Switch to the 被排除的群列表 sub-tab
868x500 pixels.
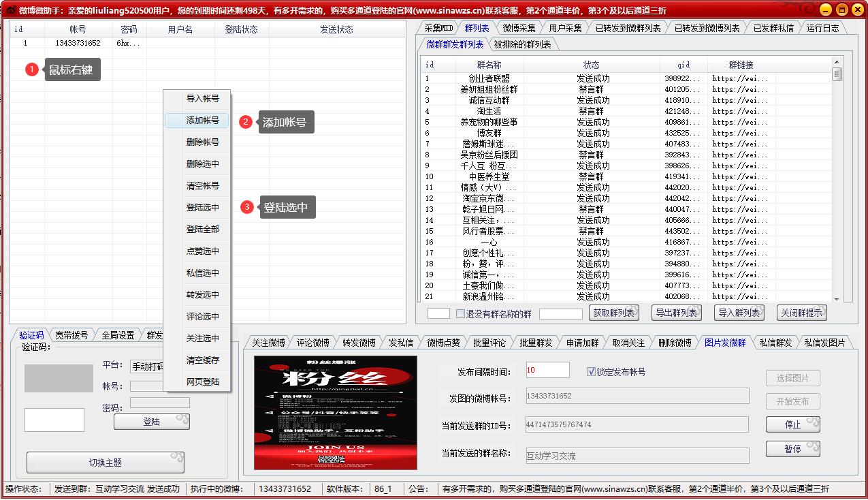click(x=523, y=44)
